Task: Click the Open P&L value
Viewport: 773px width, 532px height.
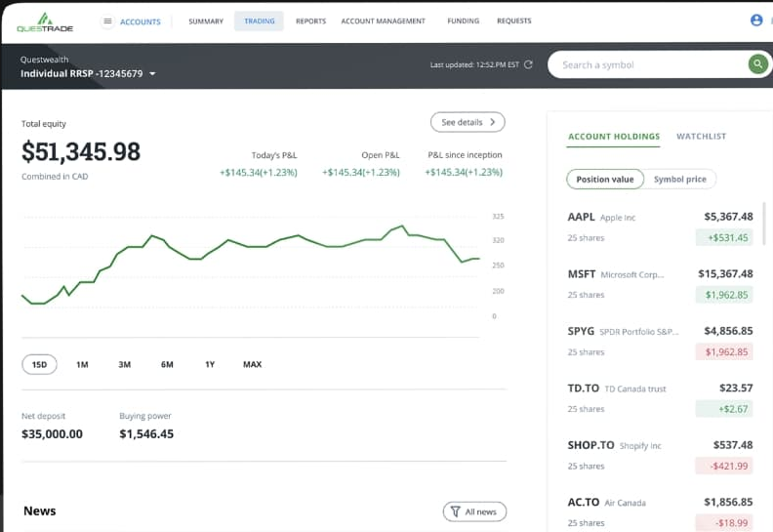Action: [361, 173]
